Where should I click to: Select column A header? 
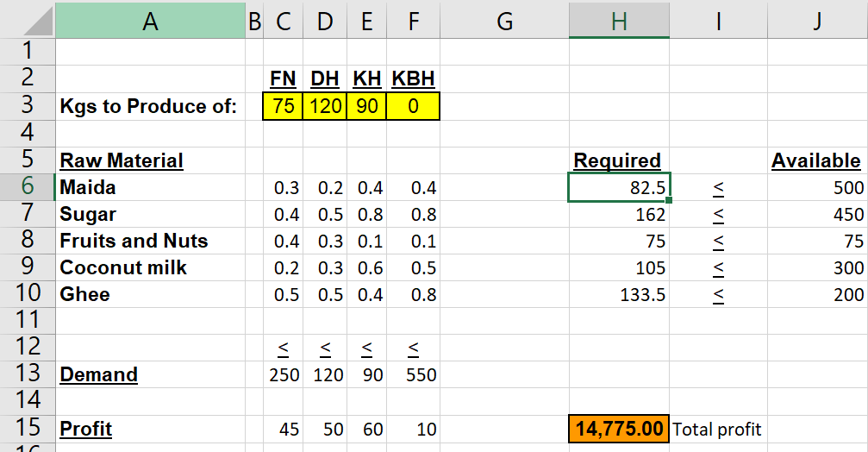click(150, 21)
